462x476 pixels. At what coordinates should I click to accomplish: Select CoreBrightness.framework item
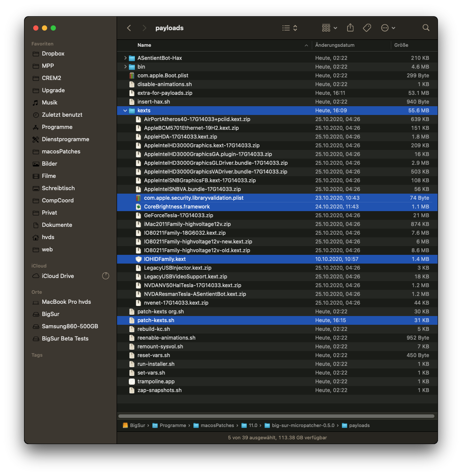pyautogui.click(x=277, y=207)
